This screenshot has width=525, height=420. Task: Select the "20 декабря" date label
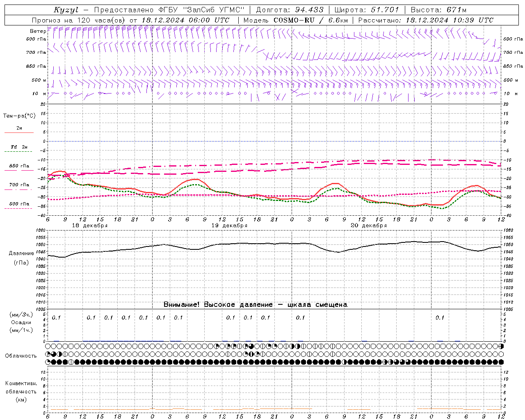click(369, 226)
